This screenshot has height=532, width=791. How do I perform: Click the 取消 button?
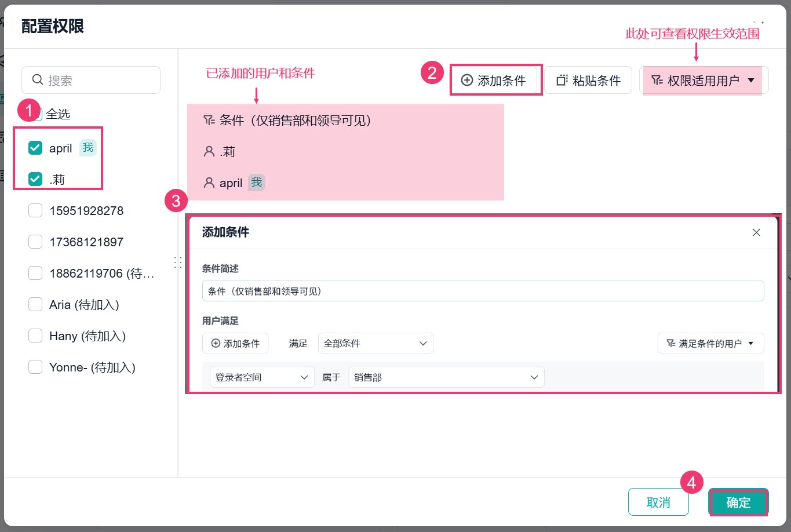coord(658,502)
